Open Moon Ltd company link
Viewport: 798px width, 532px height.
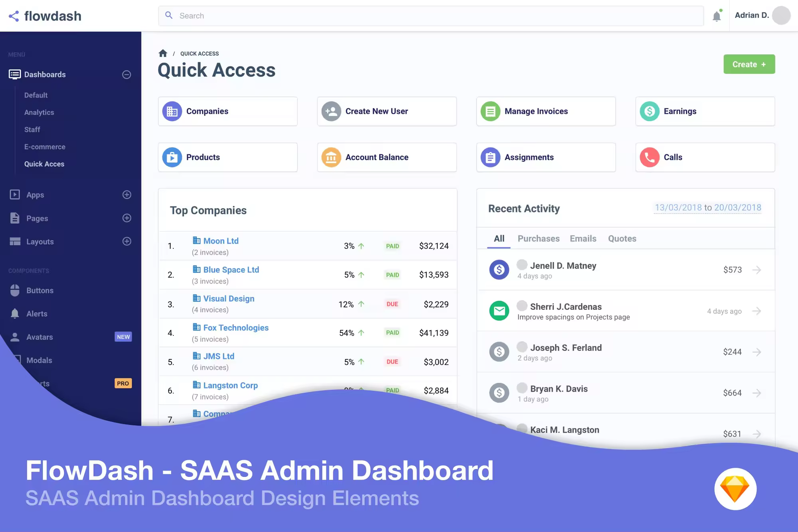221,241
